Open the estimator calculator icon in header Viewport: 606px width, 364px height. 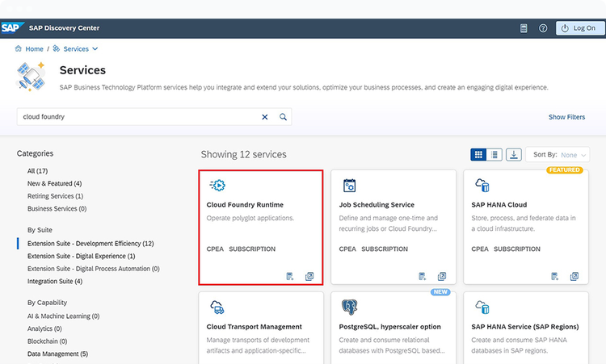click(x=524, y=28)
